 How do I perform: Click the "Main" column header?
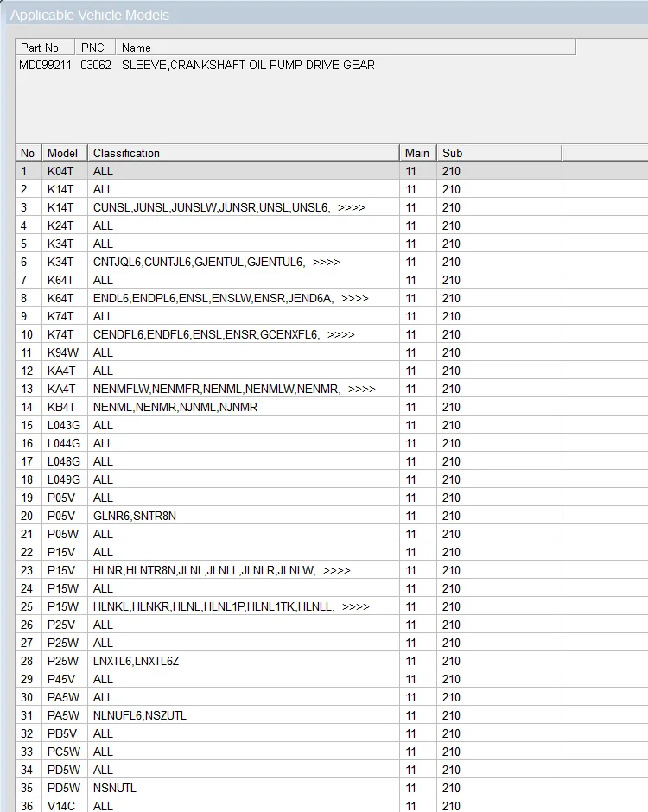pos(416,153)
